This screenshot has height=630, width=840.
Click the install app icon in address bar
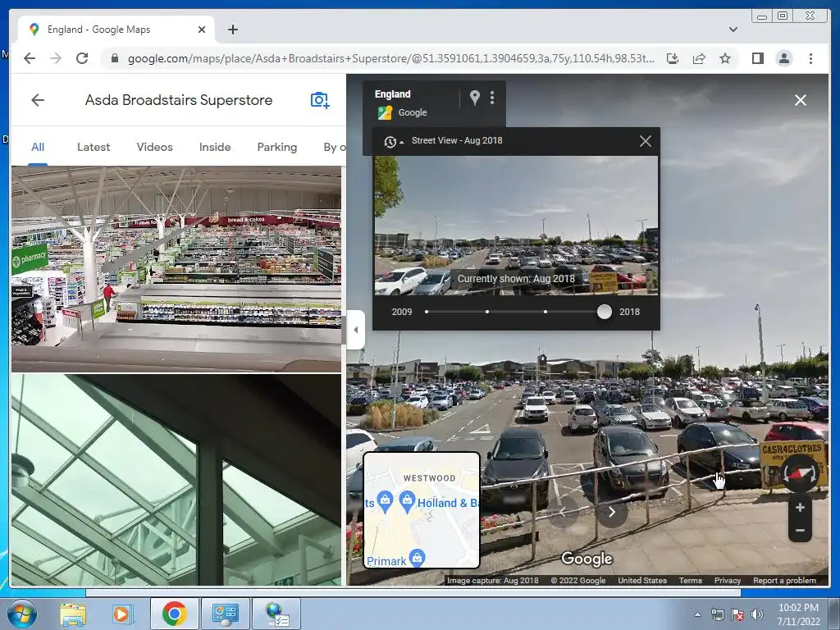(x=673, y=58)
